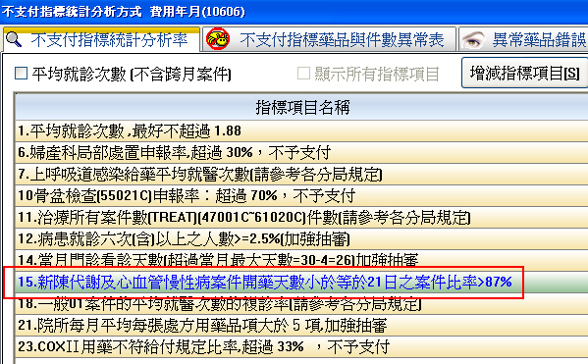This screenshot has width=588, height=364.
Task: Click the eye icon on third tab
Action: [x=473, y=39]
